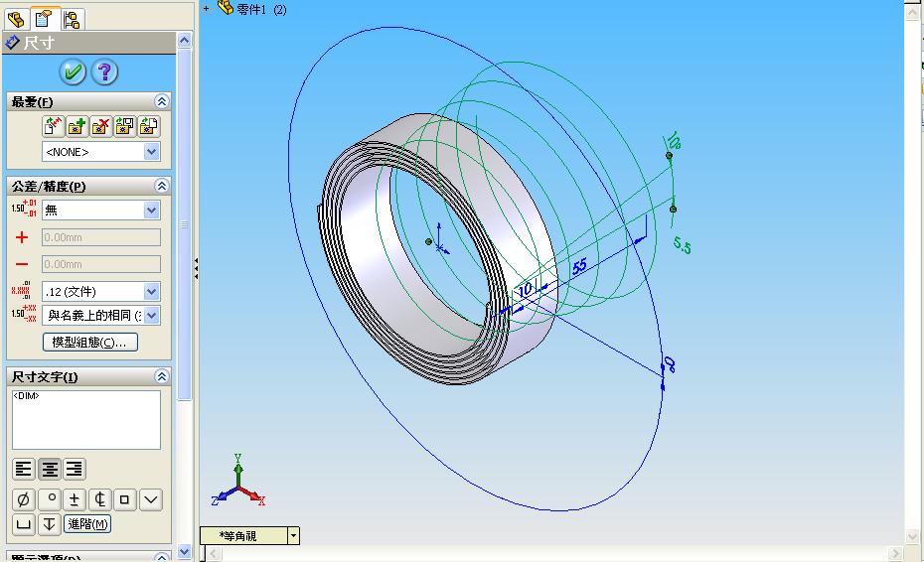Viewport: 924px width, 562px height.
Task: Load a favorite style
Action: click(148, 126)
